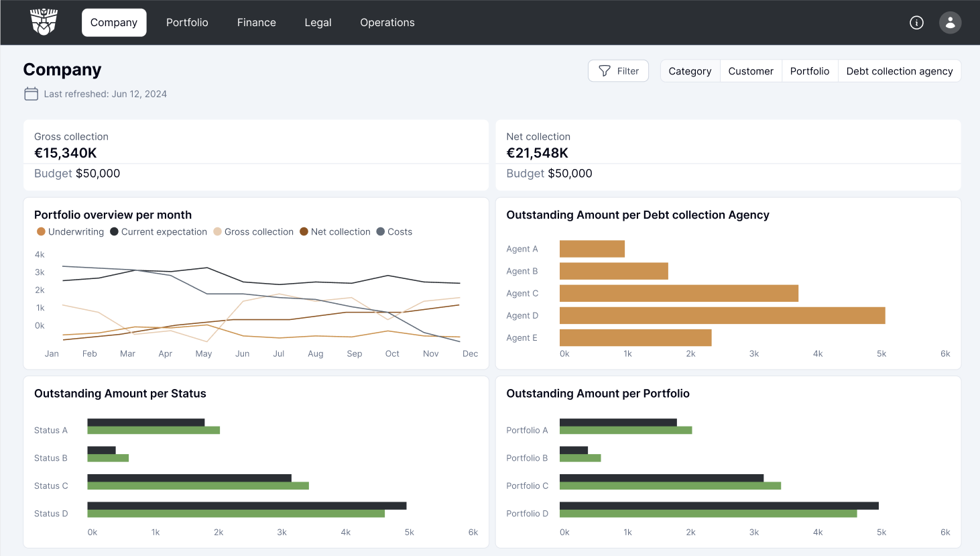The image size is (980, 556).
Task: Click the Portfolio A dark bar
Action: 618,423
